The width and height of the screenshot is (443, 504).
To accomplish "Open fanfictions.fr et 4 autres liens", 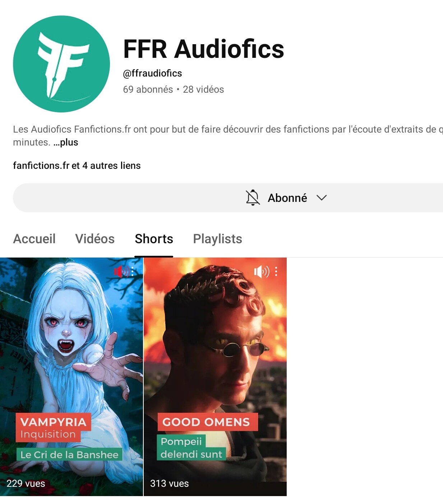I will point(77,165).
